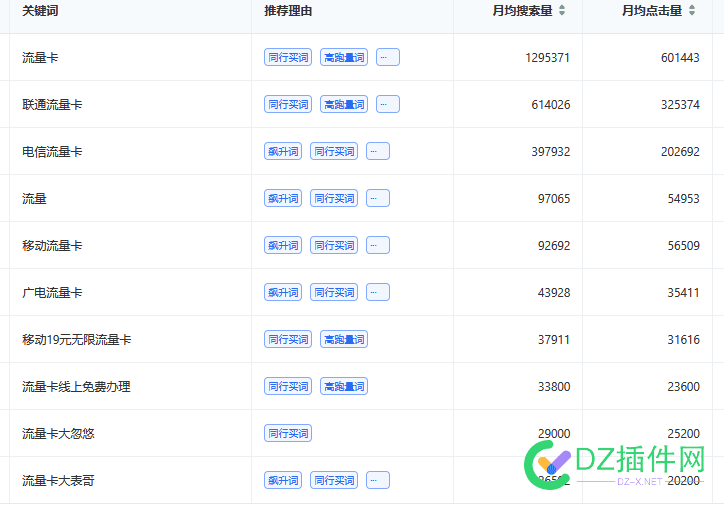Viewport: 724px width, 505px height.
Task: Select keyword 移动19元无限流量卡
Action: (77, 340)
